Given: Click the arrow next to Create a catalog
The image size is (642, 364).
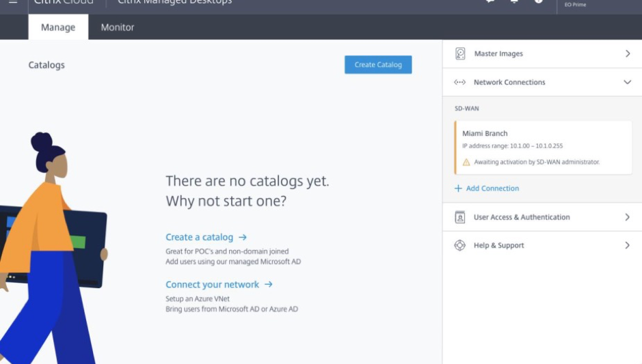Looking at the screenshot, I should click(x=243, y=237).
